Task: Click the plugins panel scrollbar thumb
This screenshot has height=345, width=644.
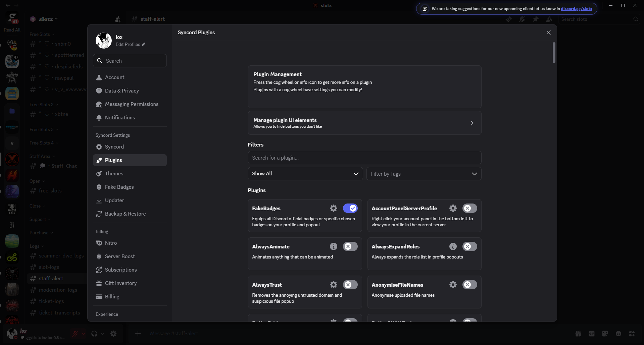Action: 554,53
